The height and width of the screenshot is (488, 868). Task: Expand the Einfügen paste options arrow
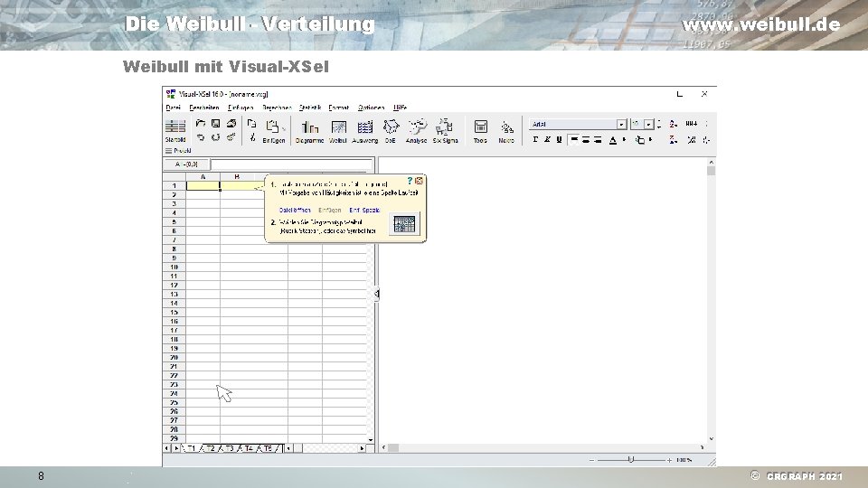coord(284,129)
